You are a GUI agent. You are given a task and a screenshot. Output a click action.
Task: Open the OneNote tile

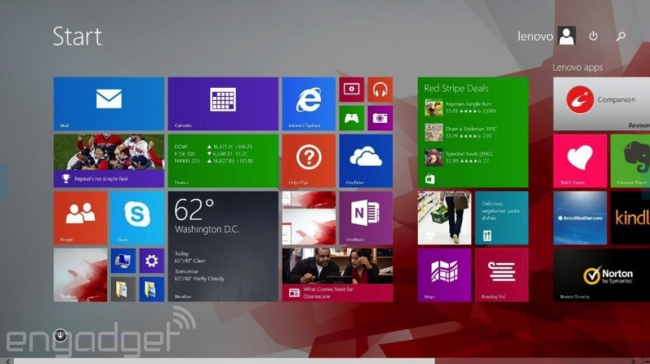click(x=366, y=218)
